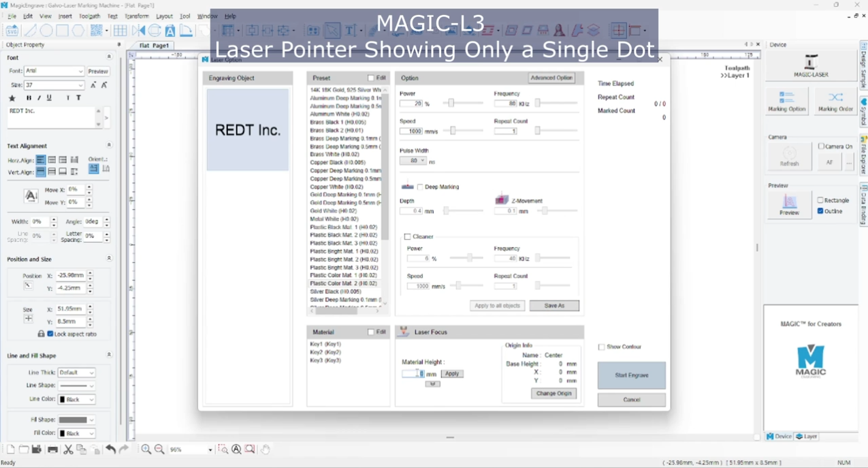Toggle Underline text formatting
This screenshot has height=468, width=868.
pos(49,98)
